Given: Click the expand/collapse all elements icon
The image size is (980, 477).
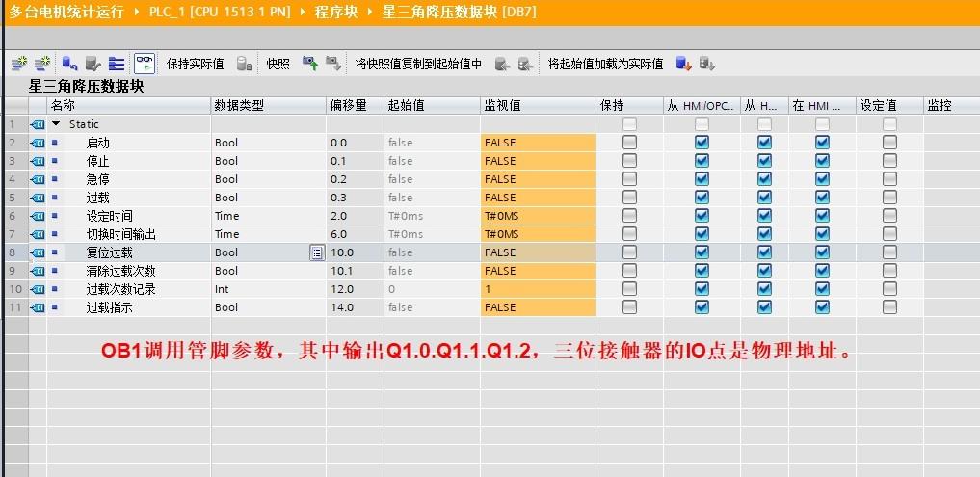Looking at the screenshot, I should point(117,64).
